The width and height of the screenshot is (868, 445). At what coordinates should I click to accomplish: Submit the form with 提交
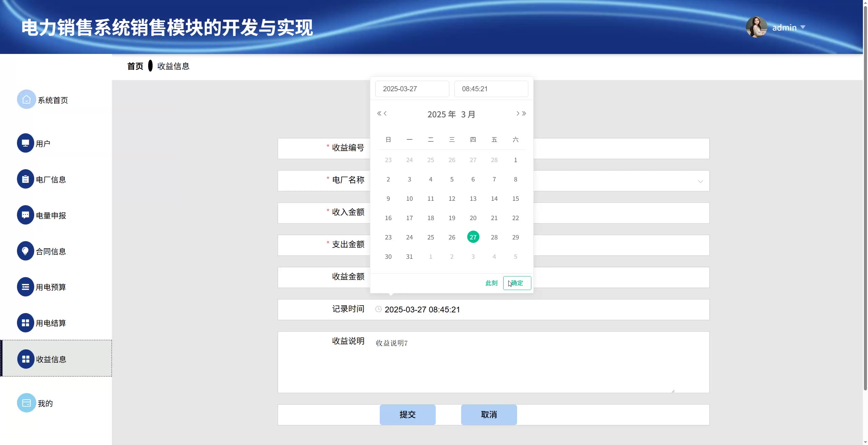tap(407, 414)
